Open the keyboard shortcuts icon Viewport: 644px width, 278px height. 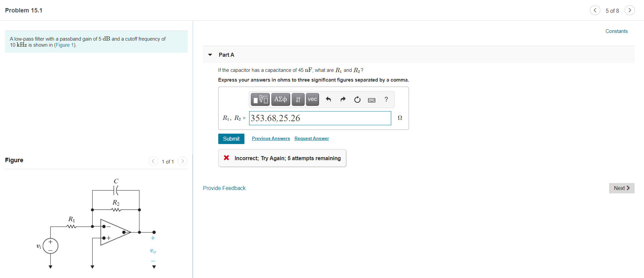tap(372, 100)
